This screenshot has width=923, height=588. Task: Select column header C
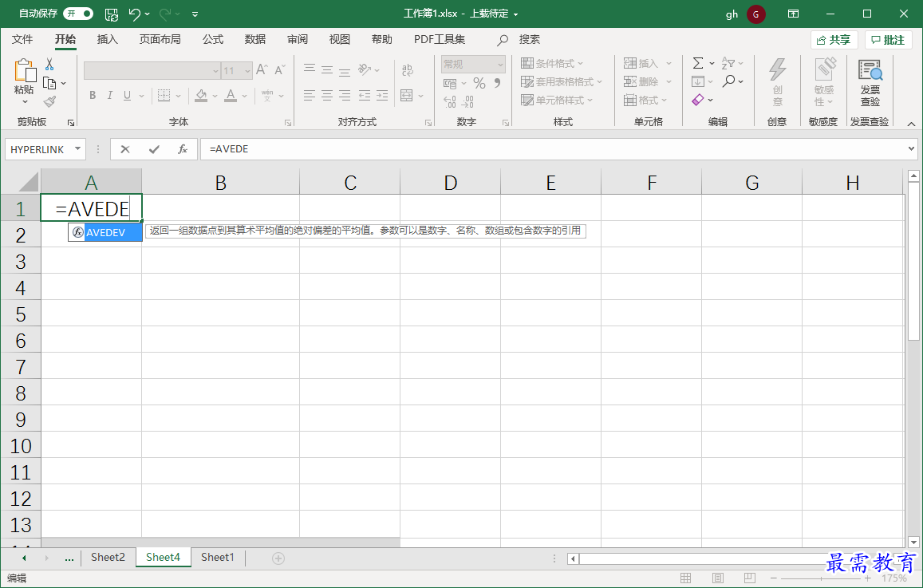tap(350, 183)
